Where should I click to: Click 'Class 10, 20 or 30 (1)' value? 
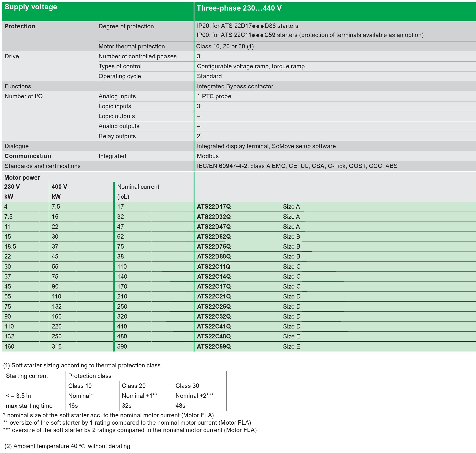point(225,46)
